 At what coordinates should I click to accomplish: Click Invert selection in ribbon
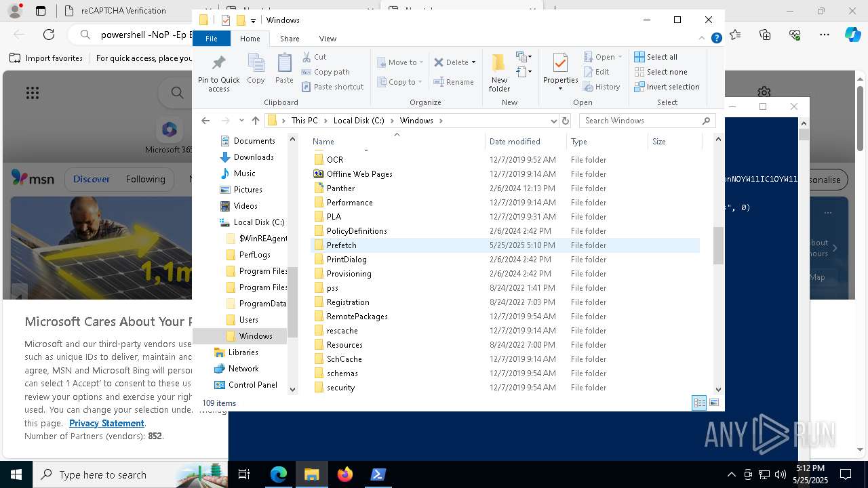(667, 87)
